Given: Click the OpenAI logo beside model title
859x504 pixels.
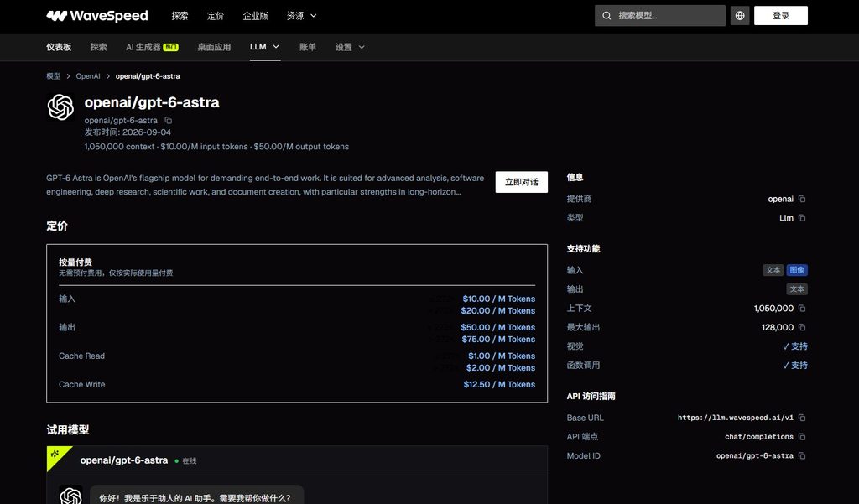Looking at the screenshot, I should 60,107.
